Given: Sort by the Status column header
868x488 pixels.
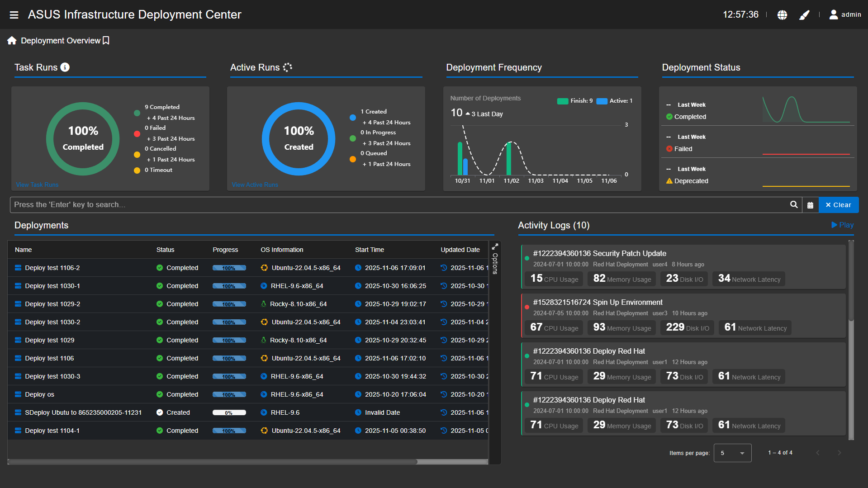Looking at the screenshot, I should click(165, 250).
